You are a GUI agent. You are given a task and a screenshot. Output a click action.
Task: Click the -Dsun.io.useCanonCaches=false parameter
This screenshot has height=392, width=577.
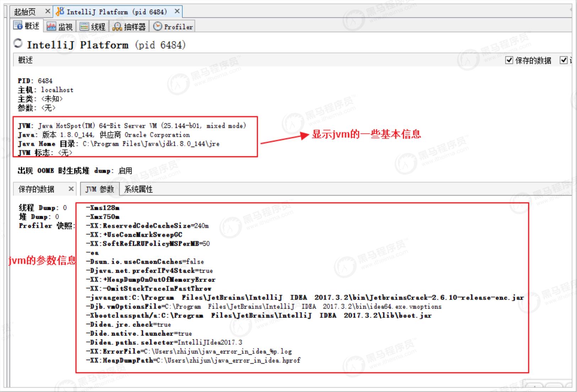145,262
